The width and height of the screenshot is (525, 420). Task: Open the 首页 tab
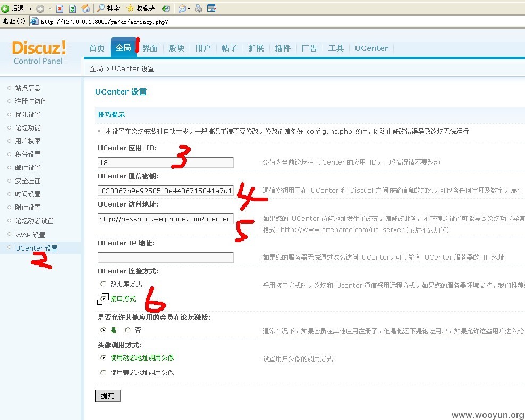point(97,48)
